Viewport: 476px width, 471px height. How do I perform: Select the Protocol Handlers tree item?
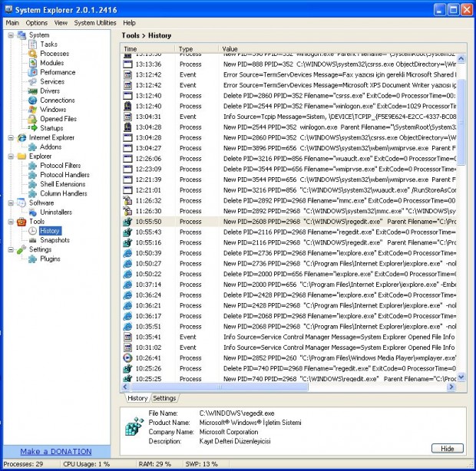click(x=64, y=175)
